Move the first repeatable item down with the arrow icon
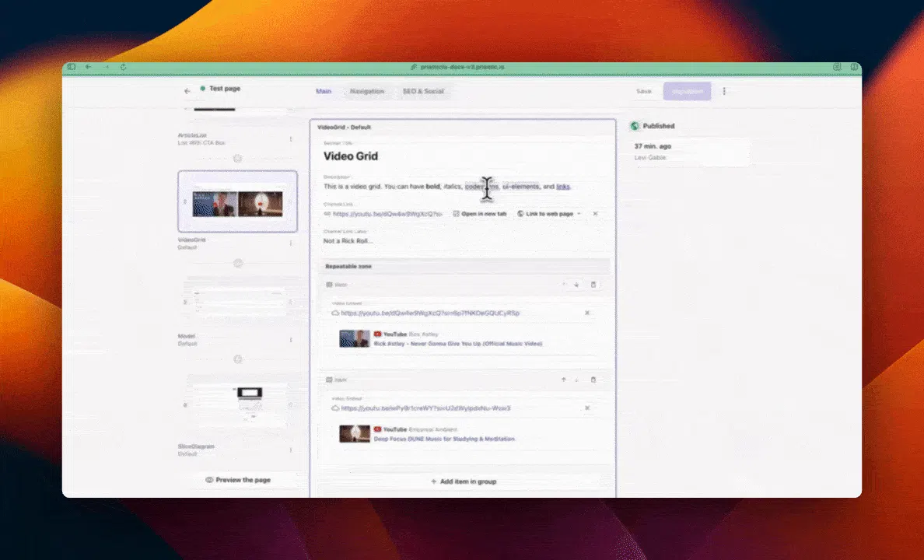 click(x=576, y=285)
